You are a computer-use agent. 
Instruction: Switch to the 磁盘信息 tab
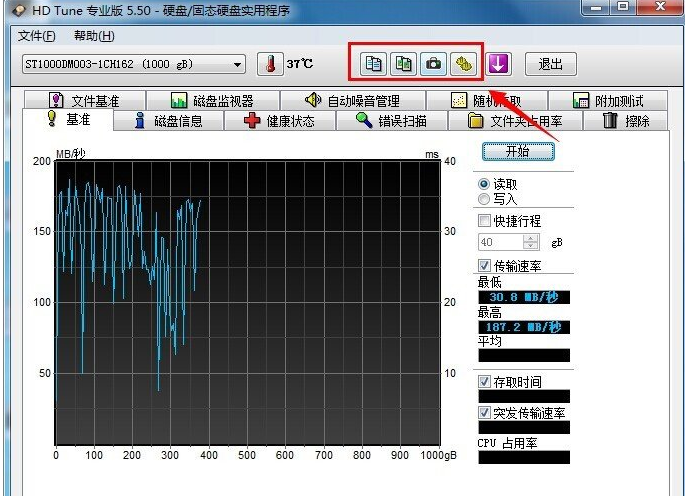(168, 121)
